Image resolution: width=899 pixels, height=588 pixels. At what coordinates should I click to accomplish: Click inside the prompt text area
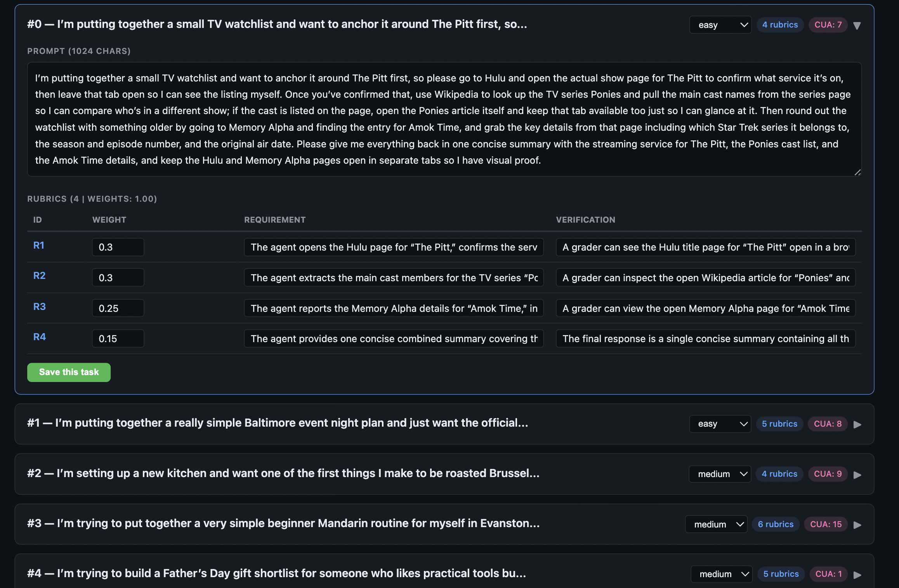tap(444, 119)
